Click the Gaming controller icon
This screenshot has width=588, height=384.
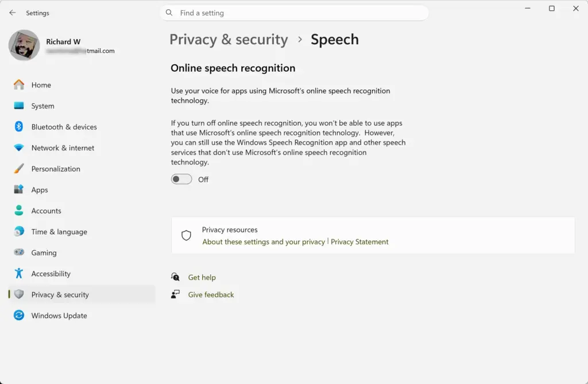(19, 253)
